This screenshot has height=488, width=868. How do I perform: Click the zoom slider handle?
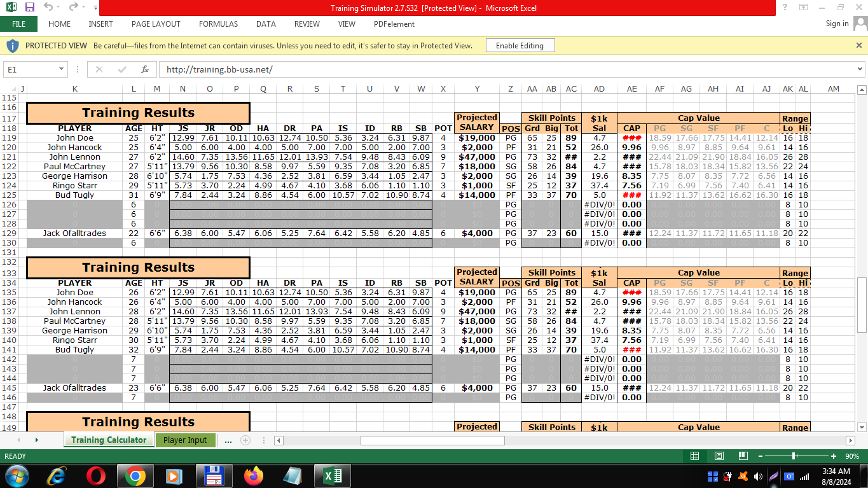(x=794, y=456)
